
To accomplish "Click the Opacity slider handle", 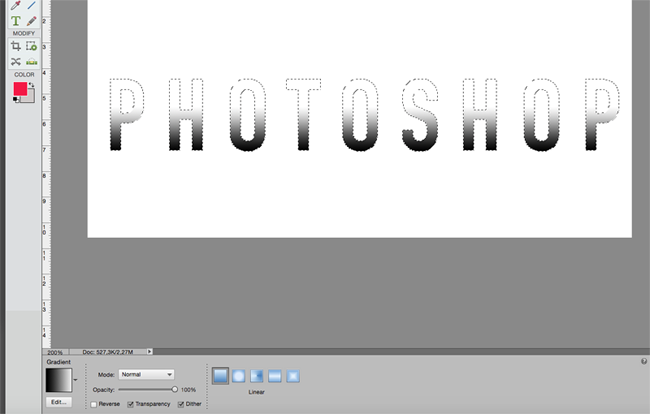I will tap(175, 389).
